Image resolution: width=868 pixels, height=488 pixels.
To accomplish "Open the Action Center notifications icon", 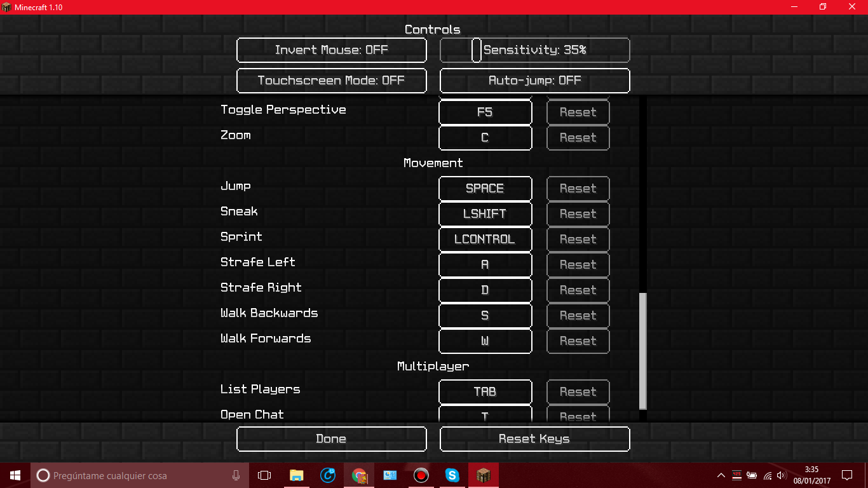I will pos(847,475).
